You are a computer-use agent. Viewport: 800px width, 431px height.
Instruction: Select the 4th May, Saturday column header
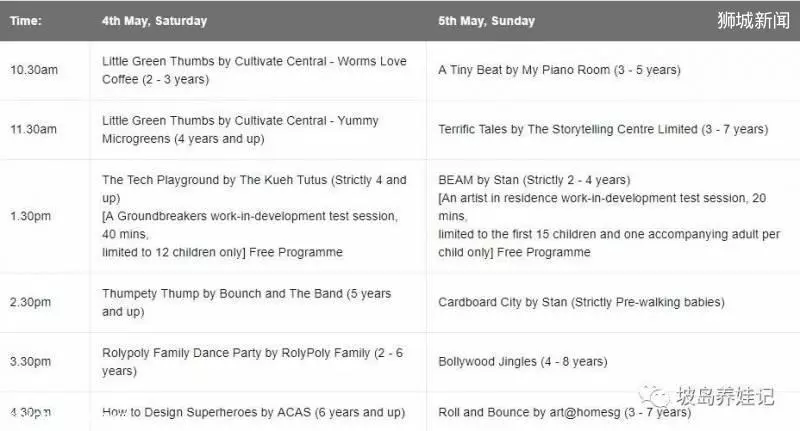tap(154, 21)
